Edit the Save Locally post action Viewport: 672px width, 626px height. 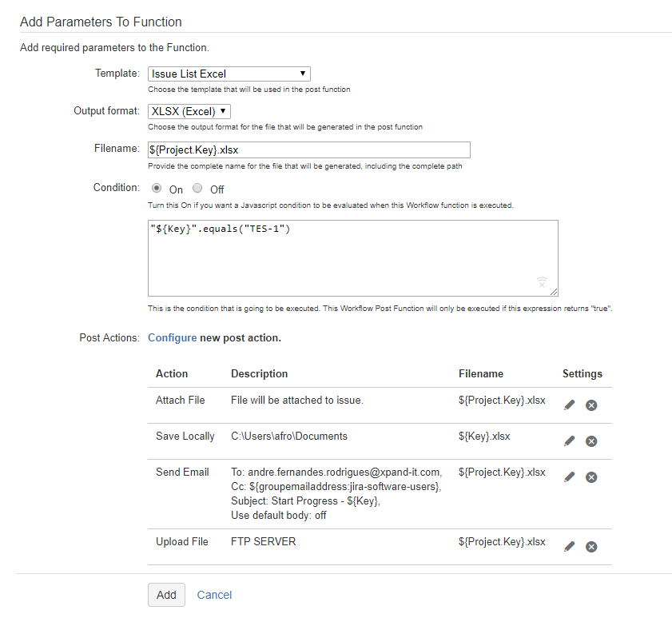pos(569,441)
